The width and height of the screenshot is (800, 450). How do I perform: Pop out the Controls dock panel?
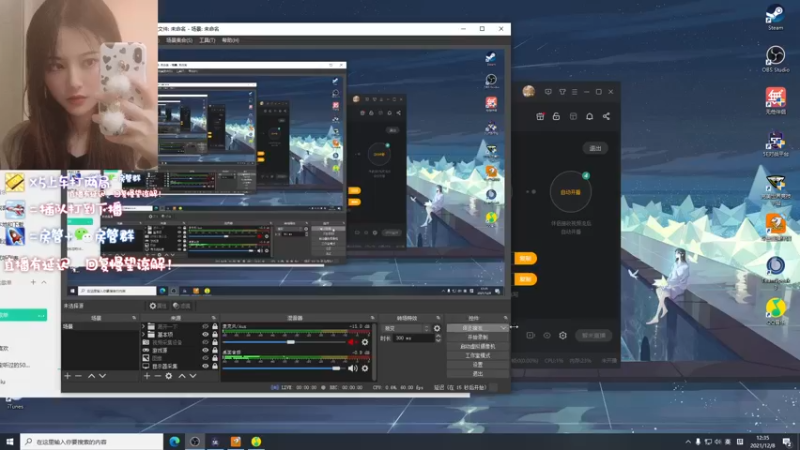[x=505, y=318]
